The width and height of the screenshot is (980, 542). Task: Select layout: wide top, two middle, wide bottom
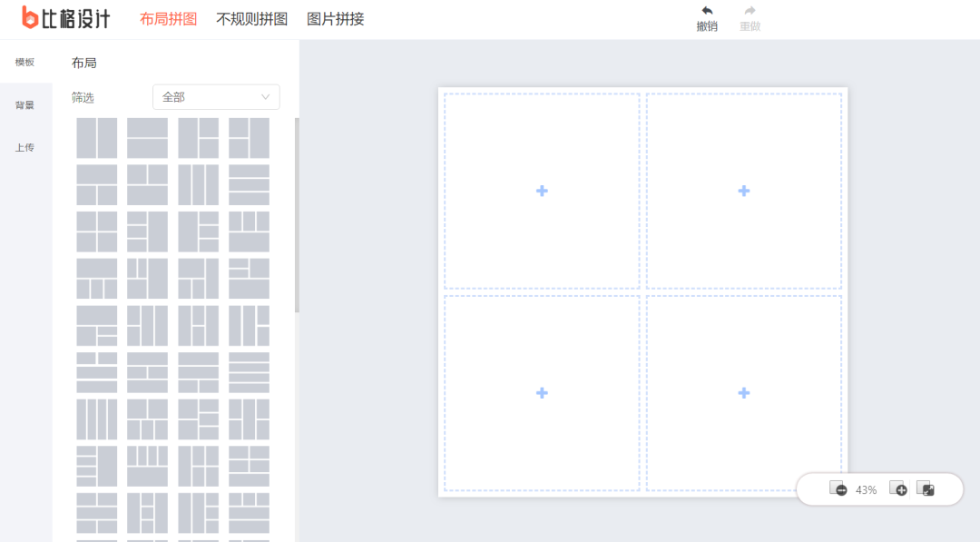(148, 372)
